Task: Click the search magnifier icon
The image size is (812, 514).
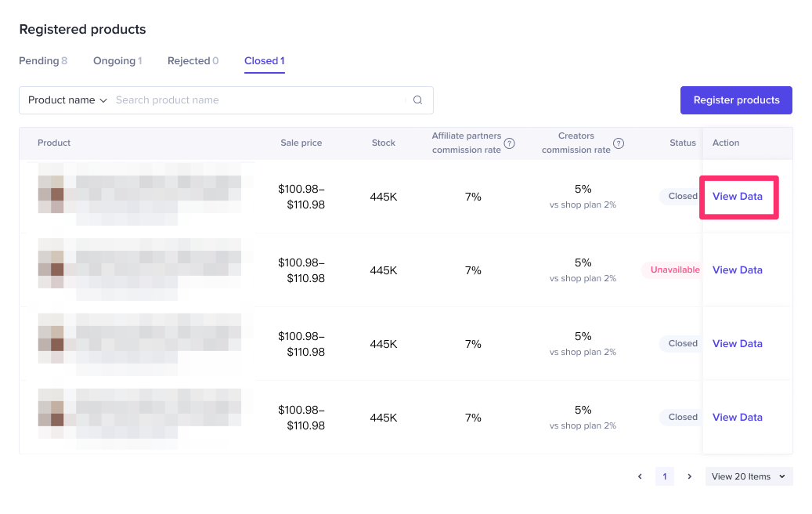Action: pos(417,100)
